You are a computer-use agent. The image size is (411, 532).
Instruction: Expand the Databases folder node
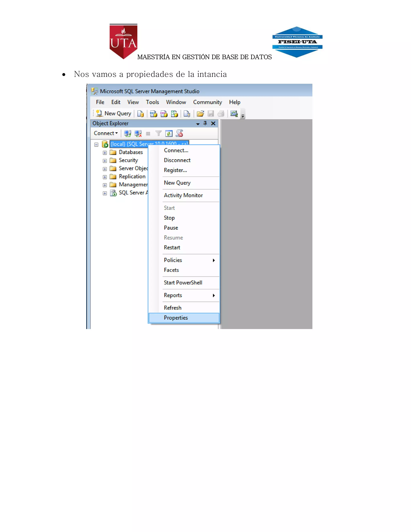[x=105, y=153]
